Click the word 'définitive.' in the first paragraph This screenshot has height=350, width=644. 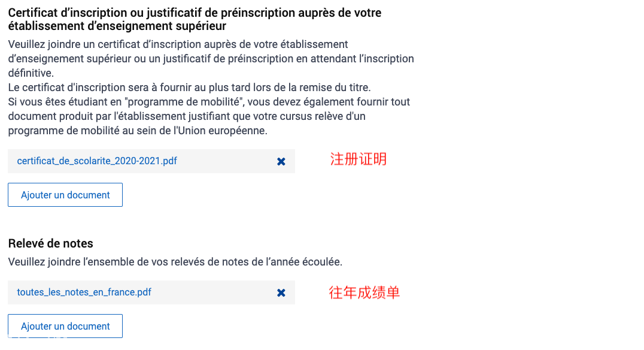[31, 73]
